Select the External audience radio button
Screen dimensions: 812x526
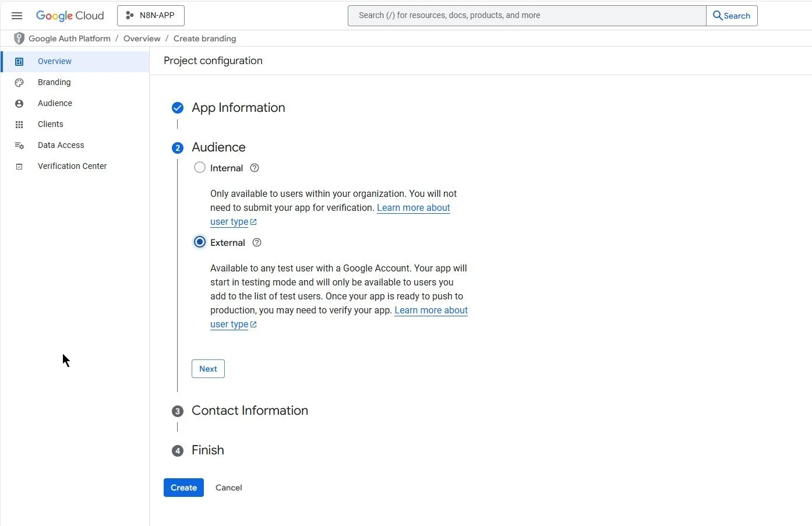[200, 242]
